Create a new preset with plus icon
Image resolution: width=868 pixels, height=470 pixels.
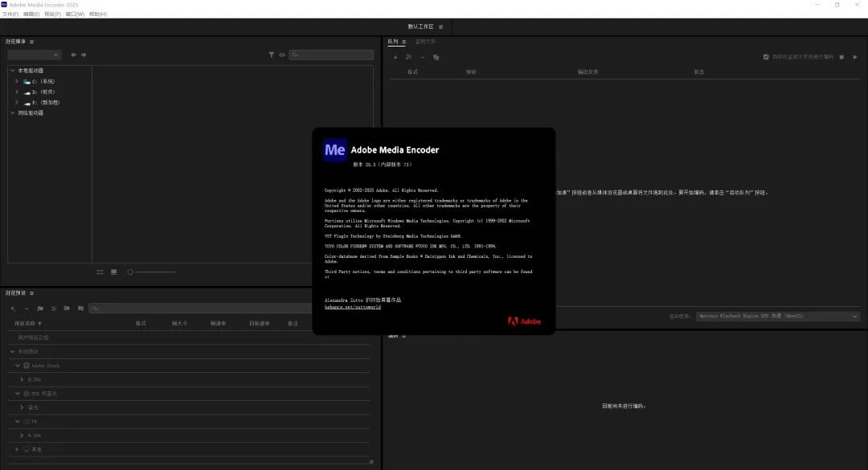[13, 309]
